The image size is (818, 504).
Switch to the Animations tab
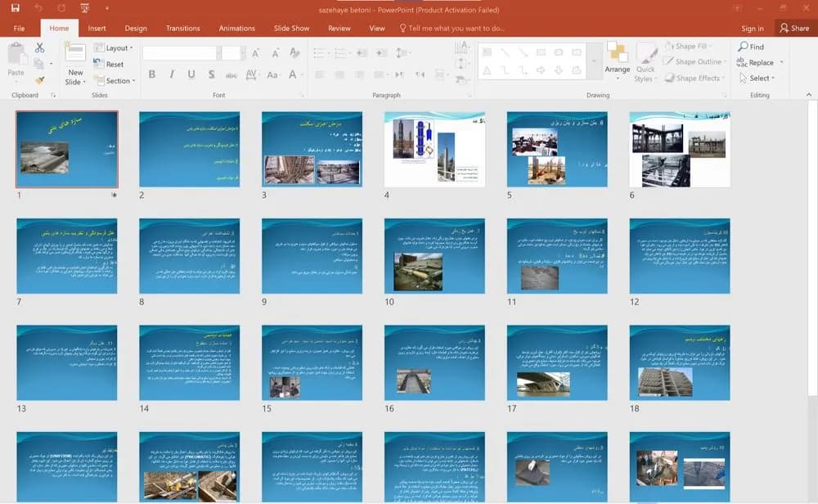(237, 28)
